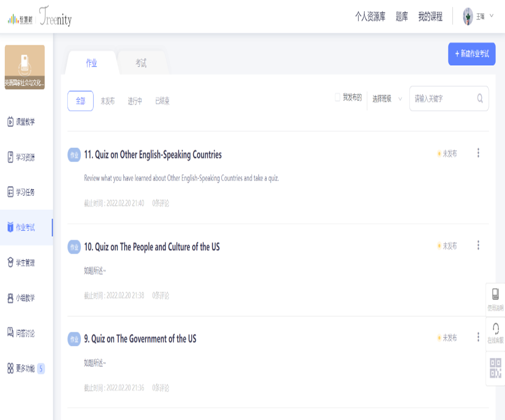The image size is (505, 420).
Task: Open Quiz on The People and Culture link
Action: point(152,247)
